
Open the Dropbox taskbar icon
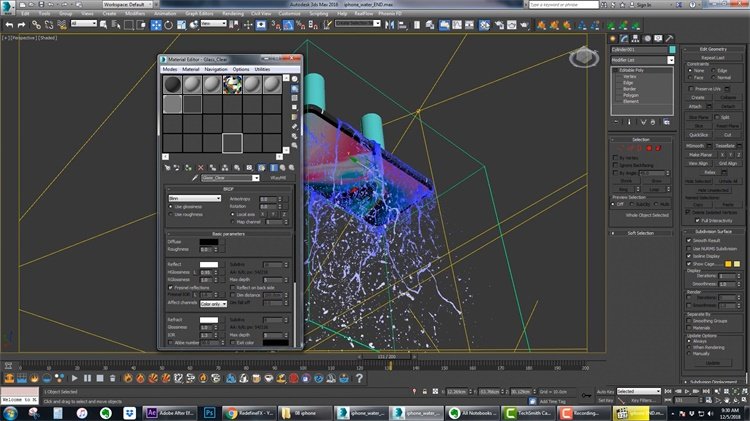(x=129, y=413)
